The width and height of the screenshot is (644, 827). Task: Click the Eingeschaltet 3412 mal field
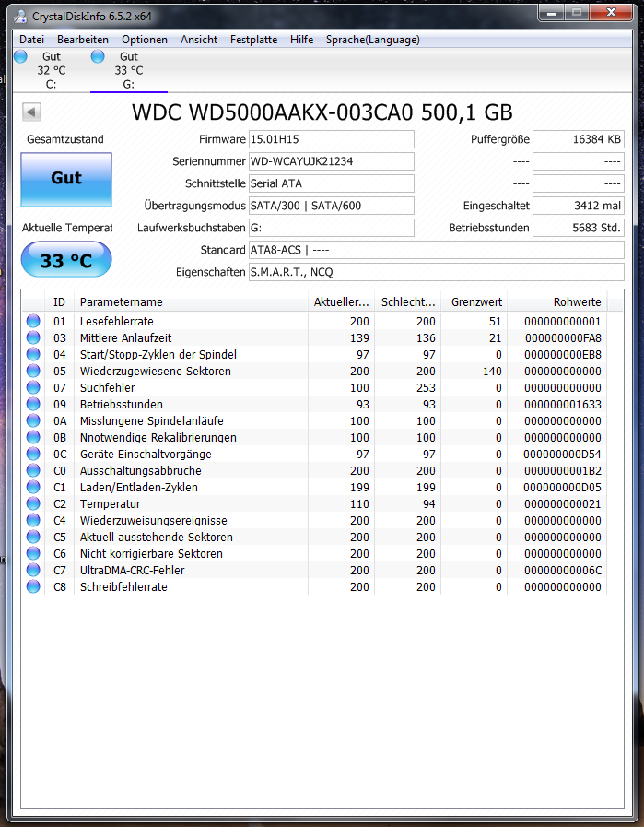click(x=578, y=206)
